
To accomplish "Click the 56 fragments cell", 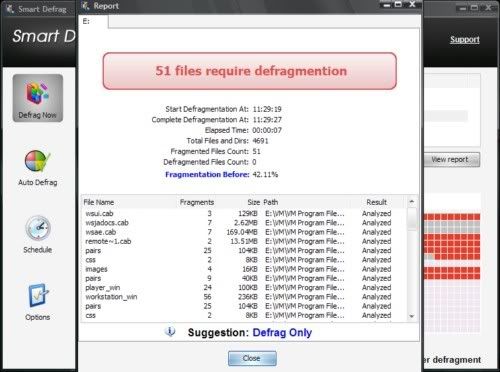I will [x=207, y=297].
